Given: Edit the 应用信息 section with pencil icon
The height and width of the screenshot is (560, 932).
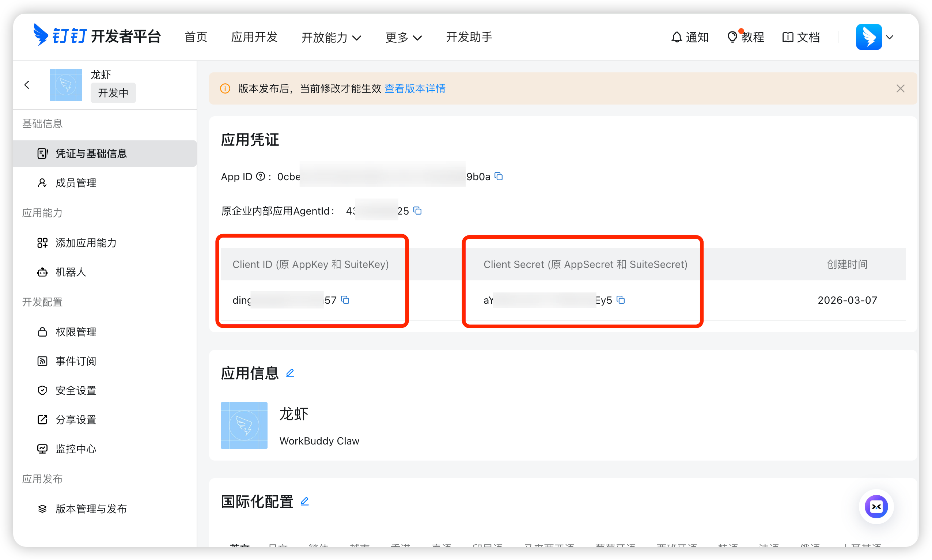Looking at the screenshot, I should pos(290,373).
